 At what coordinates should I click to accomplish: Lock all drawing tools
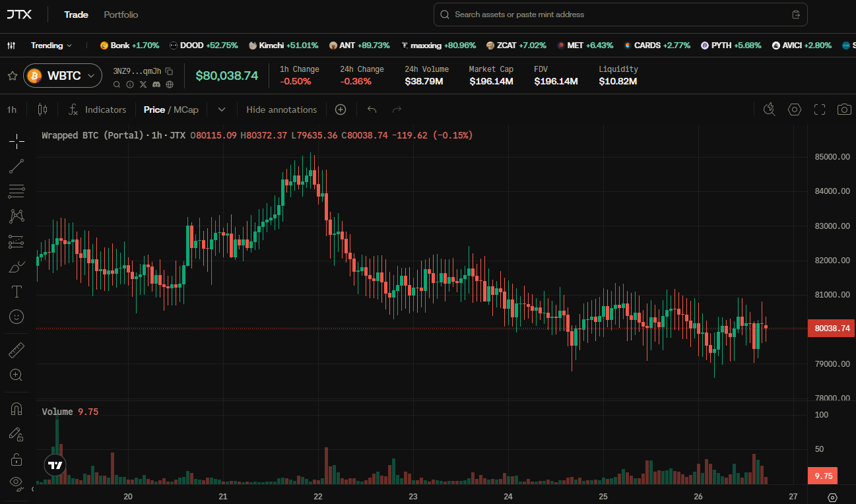click(x=16, y=459)
